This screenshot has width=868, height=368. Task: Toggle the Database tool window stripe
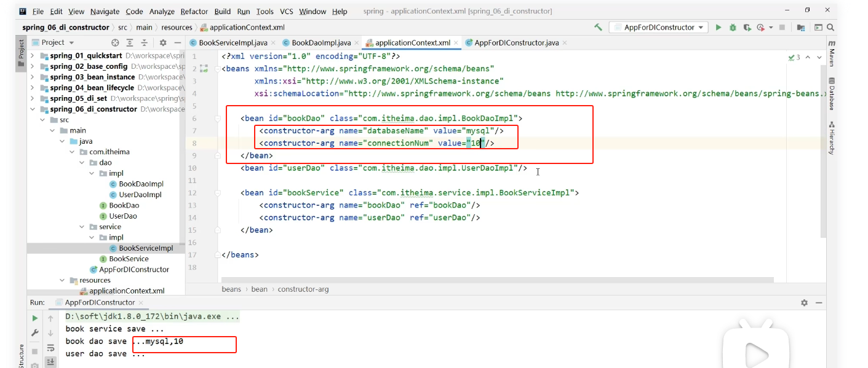point(831,93)
